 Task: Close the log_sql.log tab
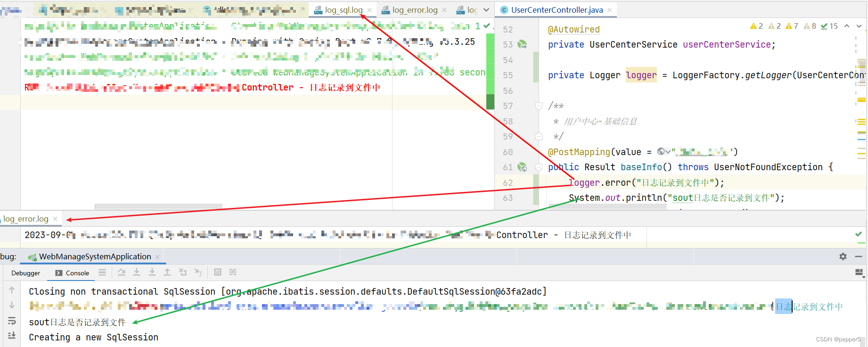(x=369, y=10)
